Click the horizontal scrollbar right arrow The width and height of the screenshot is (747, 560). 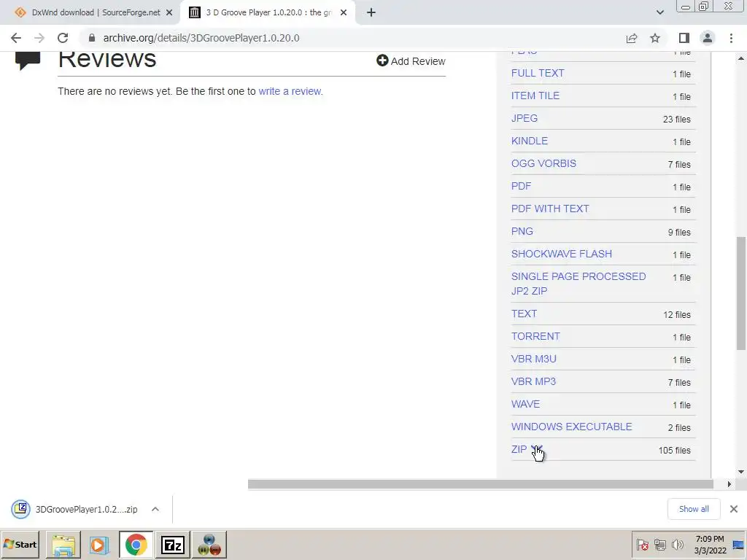tap(729, 484)
